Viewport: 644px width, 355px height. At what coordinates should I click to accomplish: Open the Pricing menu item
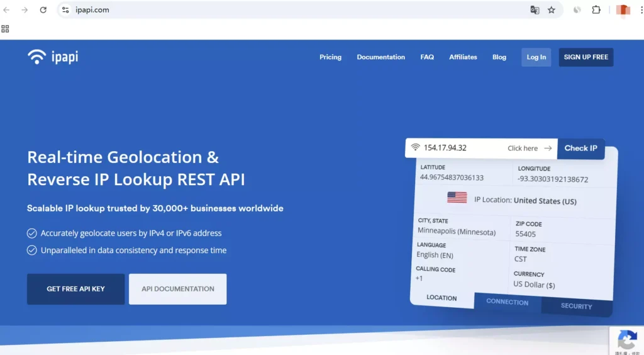point(330,57)
